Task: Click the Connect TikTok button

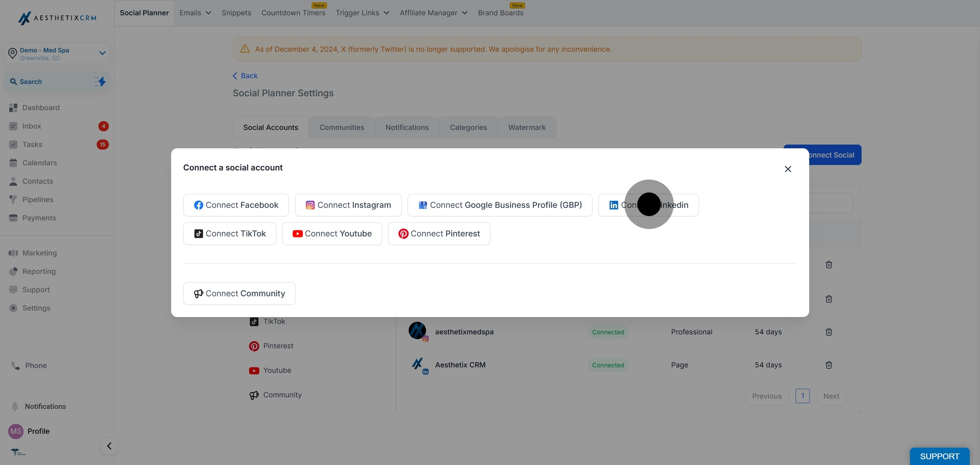Action: 230,233
